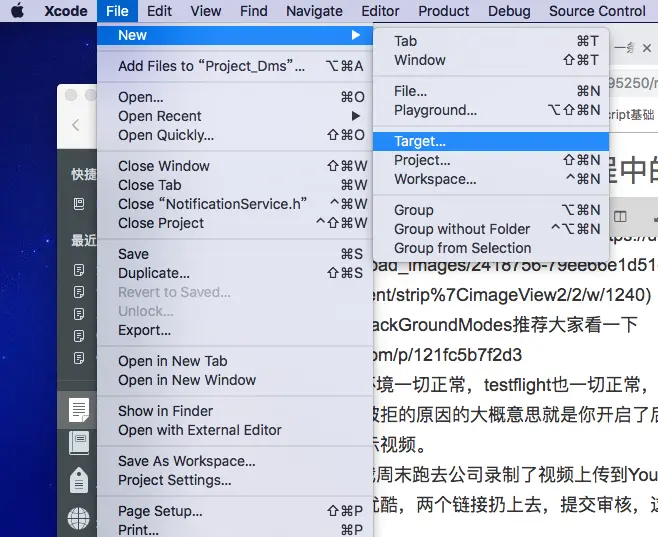Click globe icon in sidebar
658x537 pixels.
coord(79,518)
